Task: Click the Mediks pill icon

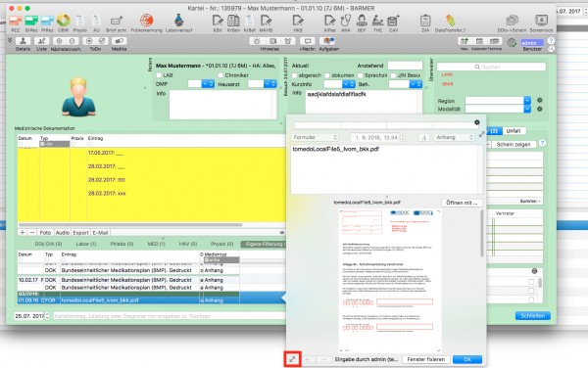Action: point(119,41)
